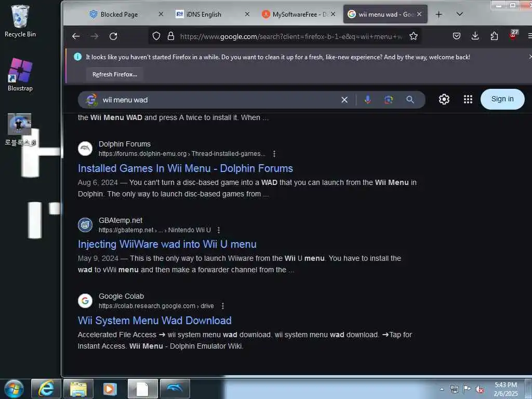This screenshot has width=532, height=399.
Task: Reload the current page
Action: pos(113,36)
